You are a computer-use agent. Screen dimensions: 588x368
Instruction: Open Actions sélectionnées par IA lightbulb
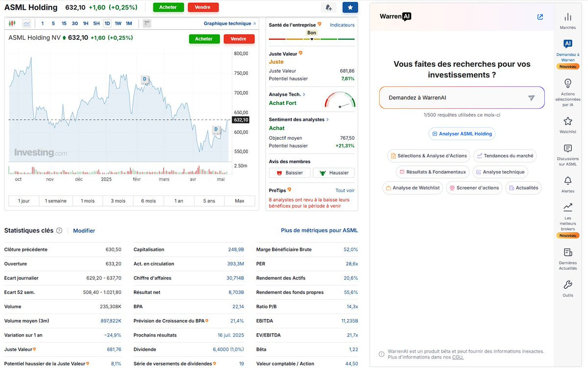click(568, 93)
